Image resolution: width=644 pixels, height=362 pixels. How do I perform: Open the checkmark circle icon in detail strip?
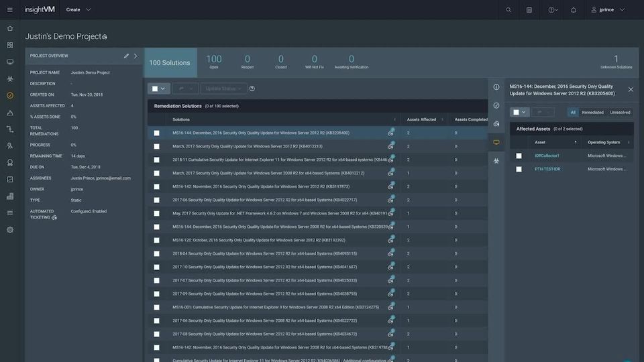point(496,105)
